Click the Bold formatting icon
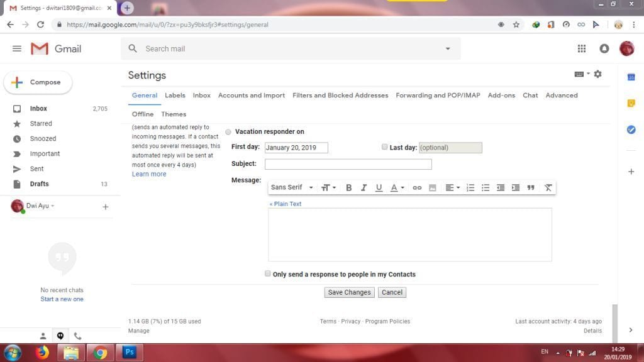The width and height of the screenshot is (644, 362). [348, 187]
